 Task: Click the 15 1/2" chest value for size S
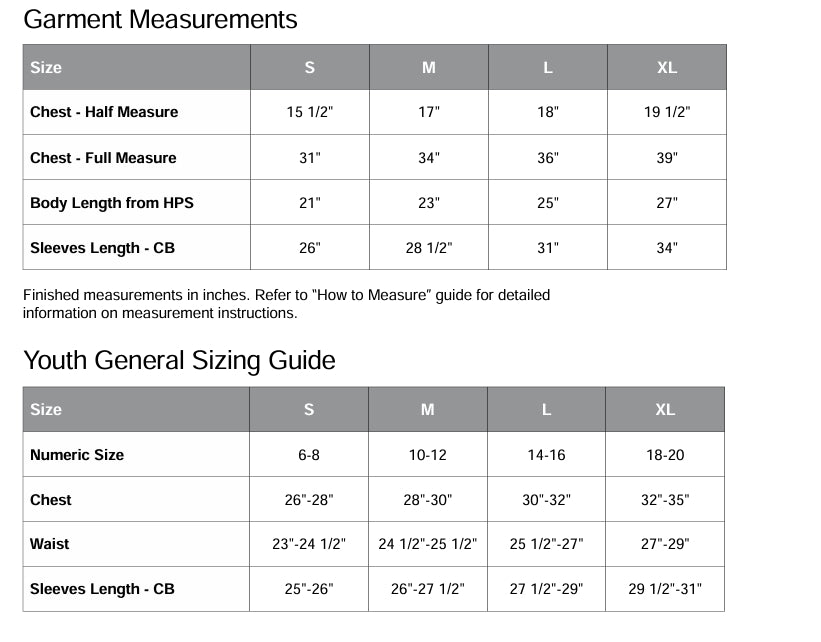click(x=309, y=112)
